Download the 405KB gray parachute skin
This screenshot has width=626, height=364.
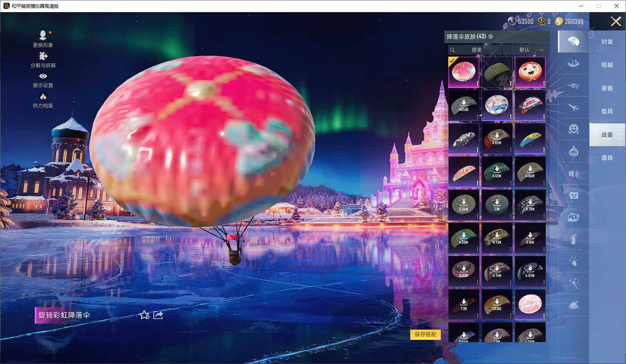point(463,105)
